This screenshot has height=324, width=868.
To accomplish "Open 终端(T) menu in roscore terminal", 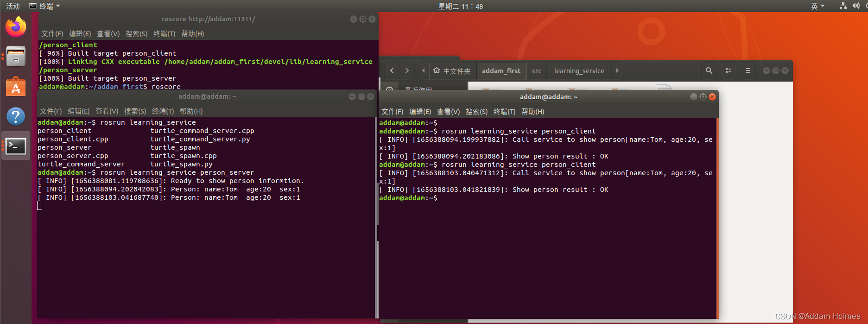I will [164, 34].
